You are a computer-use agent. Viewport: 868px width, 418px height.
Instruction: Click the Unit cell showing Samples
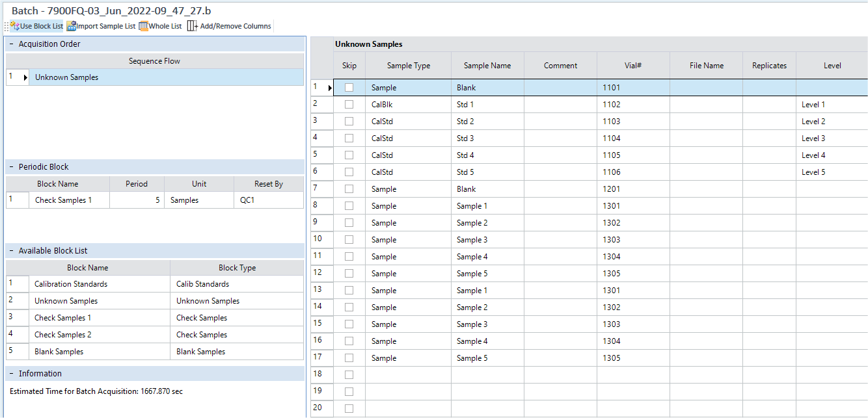[199, 200]
